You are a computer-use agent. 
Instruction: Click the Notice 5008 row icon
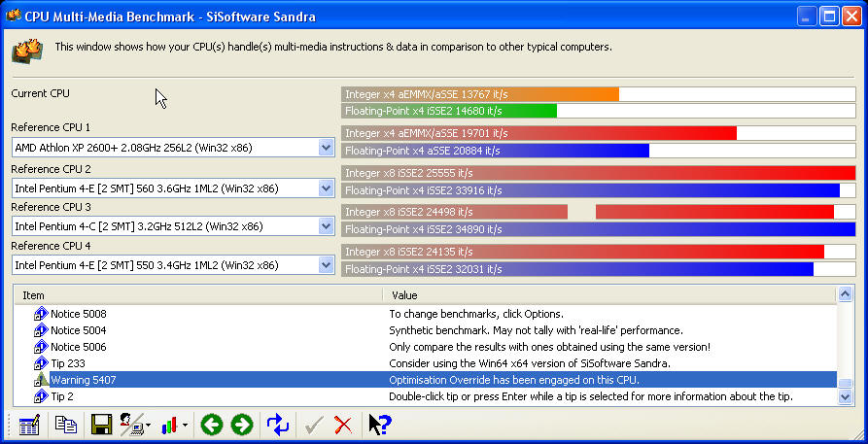[41, 314]
